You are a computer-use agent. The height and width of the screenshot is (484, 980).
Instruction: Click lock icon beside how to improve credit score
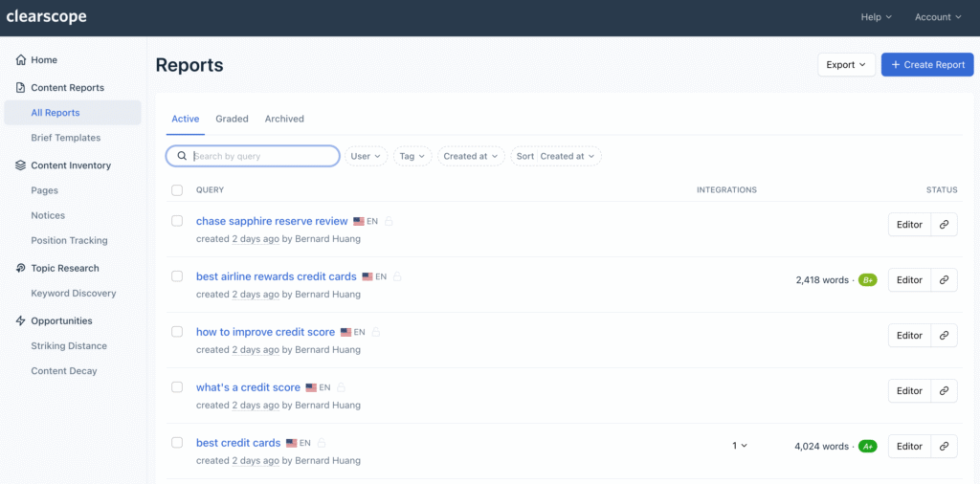(x=375, y=332)
